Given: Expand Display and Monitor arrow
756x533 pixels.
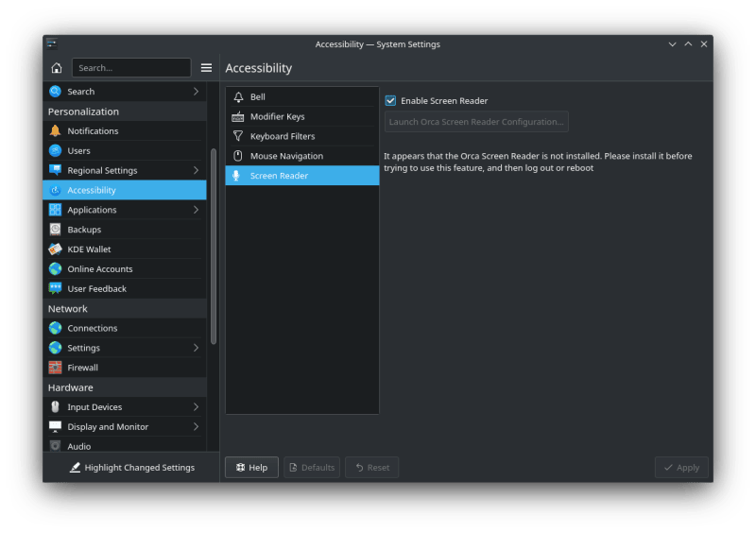Looking at the screenshot, I should pyautogui.click(x=196, y=427).
